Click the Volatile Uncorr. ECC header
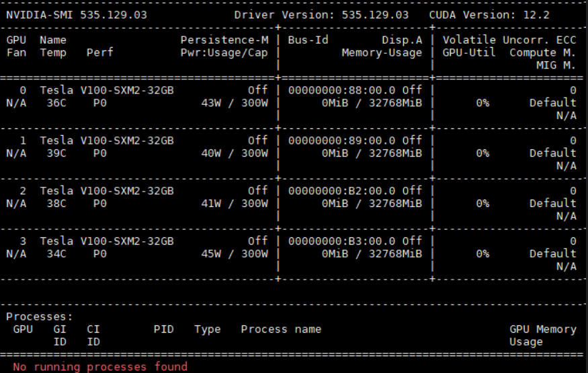 point(509,40)
